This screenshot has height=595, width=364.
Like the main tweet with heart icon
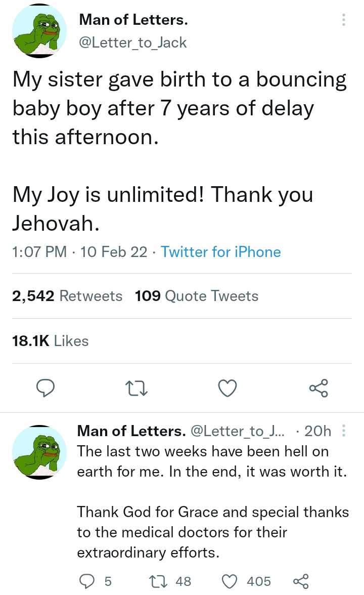click(227, 388)
